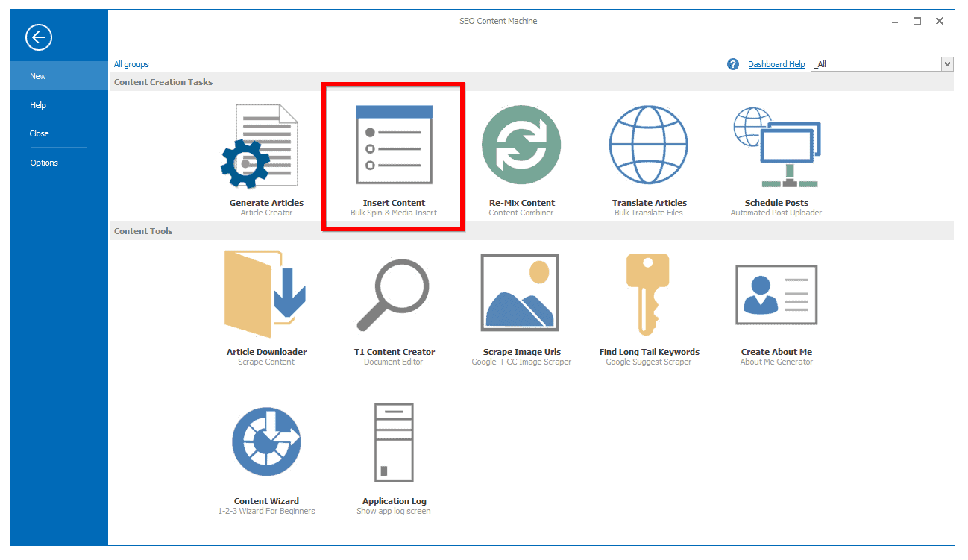Viewport: 968px width, 560px height.
Task: Expand the _All group filter dropdown
Action: coord(947,64)
